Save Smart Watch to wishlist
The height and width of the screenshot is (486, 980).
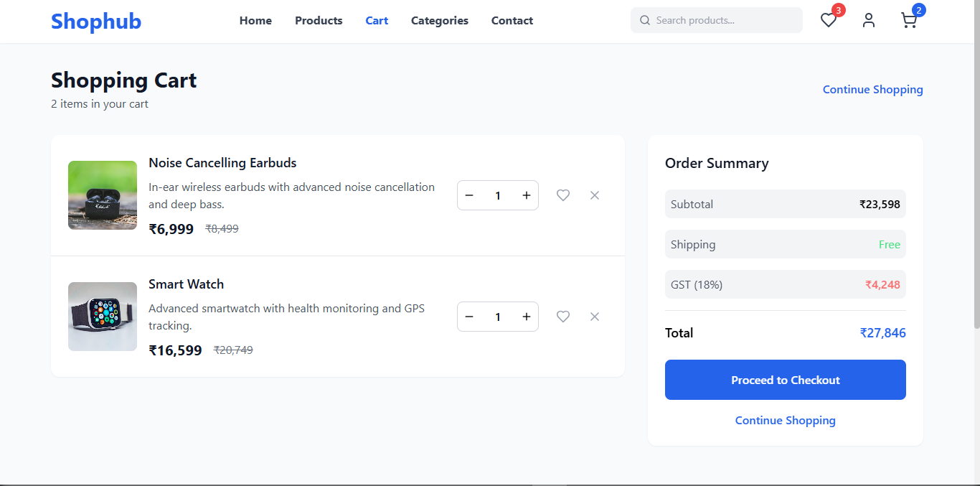tap(563, 317)
